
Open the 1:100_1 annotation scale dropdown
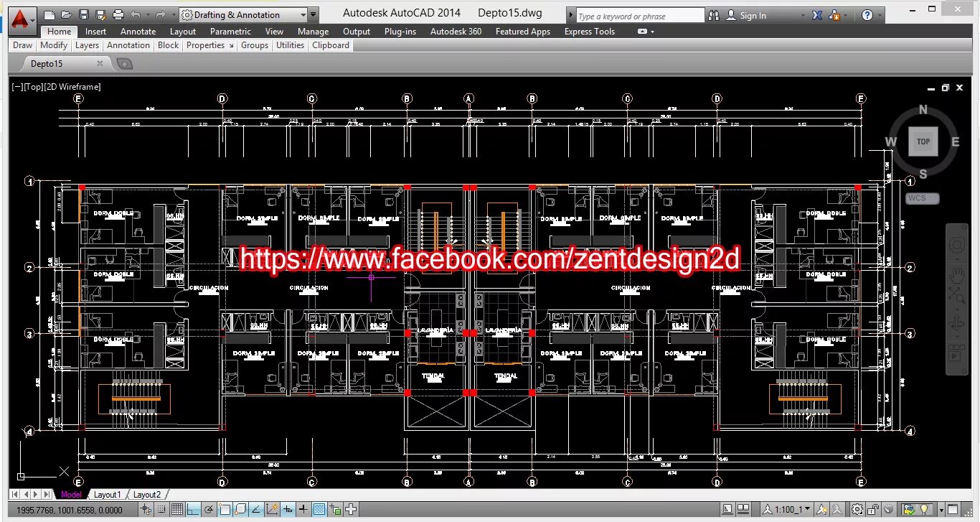tap(786, 509)
